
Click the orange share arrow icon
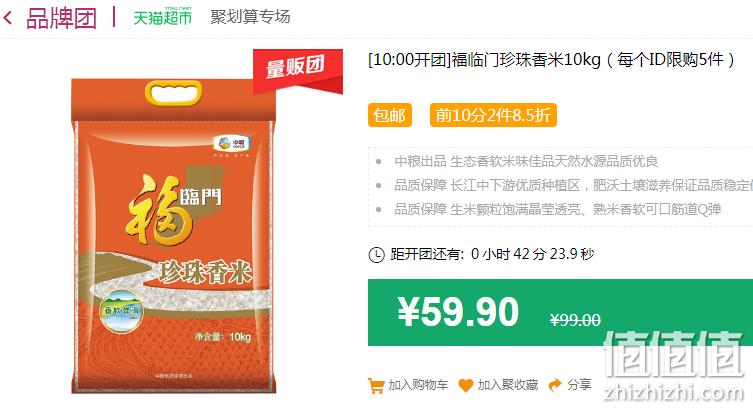(x=555, y=385)
